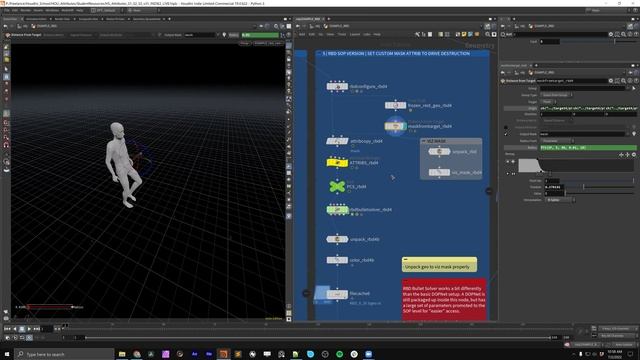Click the play forward button in timeline
Image resolution: width=640 pixels, height=360 pixels.
[x=29, y=329]
